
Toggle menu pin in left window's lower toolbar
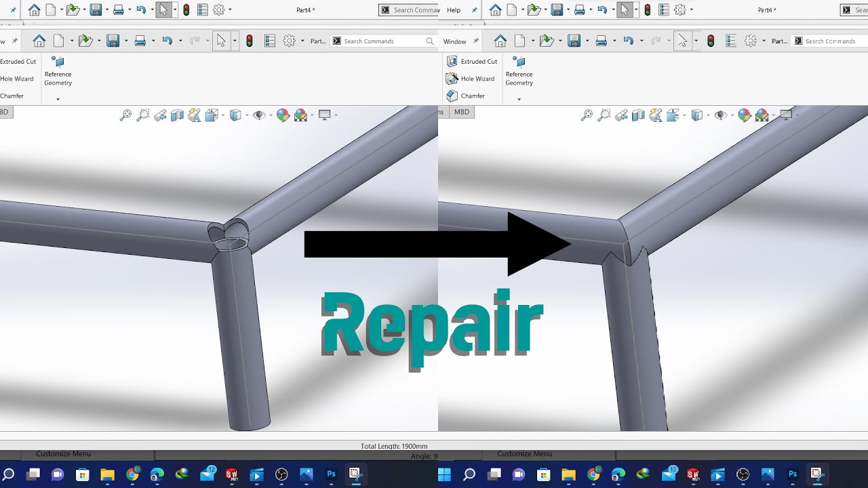(14, 41)
